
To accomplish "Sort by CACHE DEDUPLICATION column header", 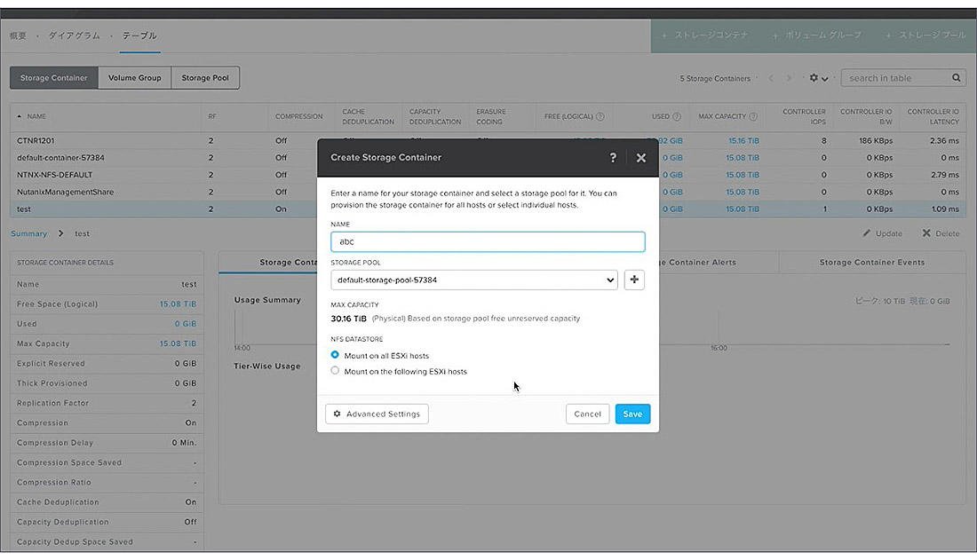I will coord(368,116).
